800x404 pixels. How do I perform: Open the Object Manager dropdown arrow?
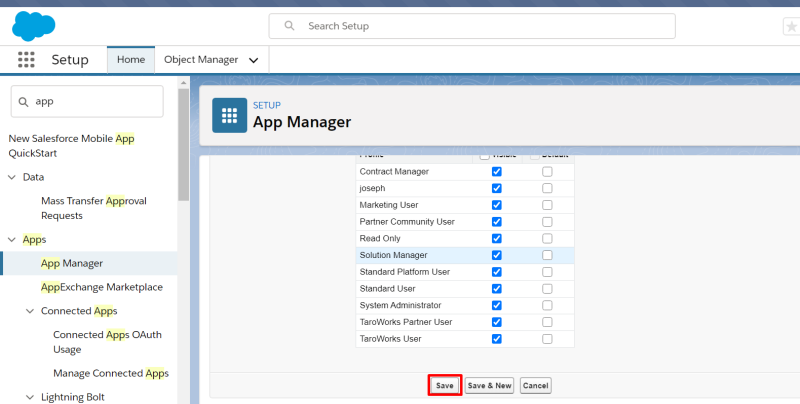pos(253,60)
